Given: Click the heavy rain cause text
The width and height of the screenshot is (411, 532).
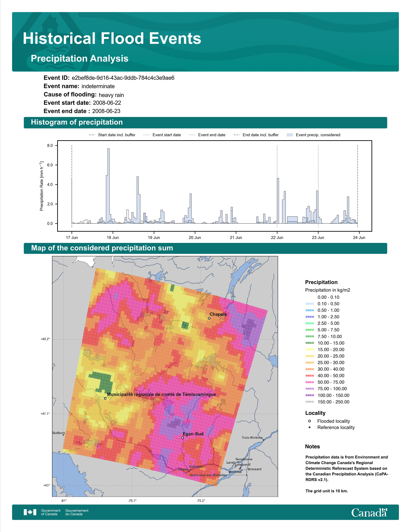Looking at the screenshot, I should [x=111, y=95].
